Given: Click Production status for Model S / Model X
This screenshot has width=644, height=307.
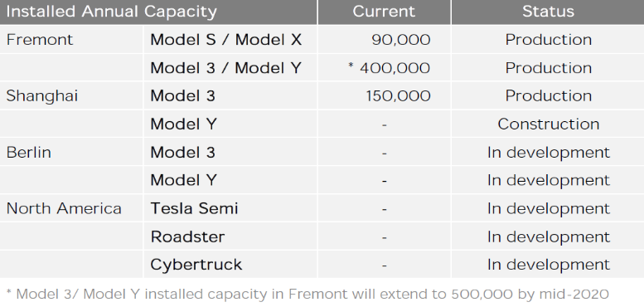Looking at the screenshot, I should coord(549,40).
